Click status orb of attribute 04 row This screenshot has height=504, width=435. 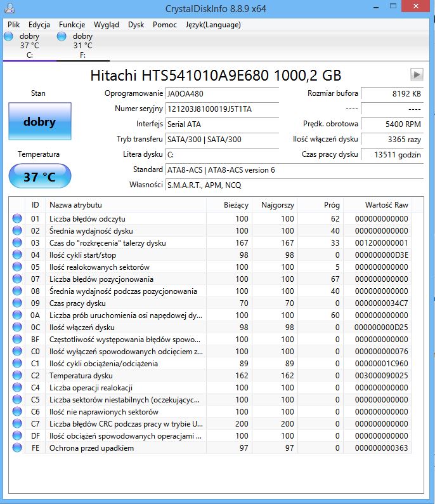click(17, 255)
